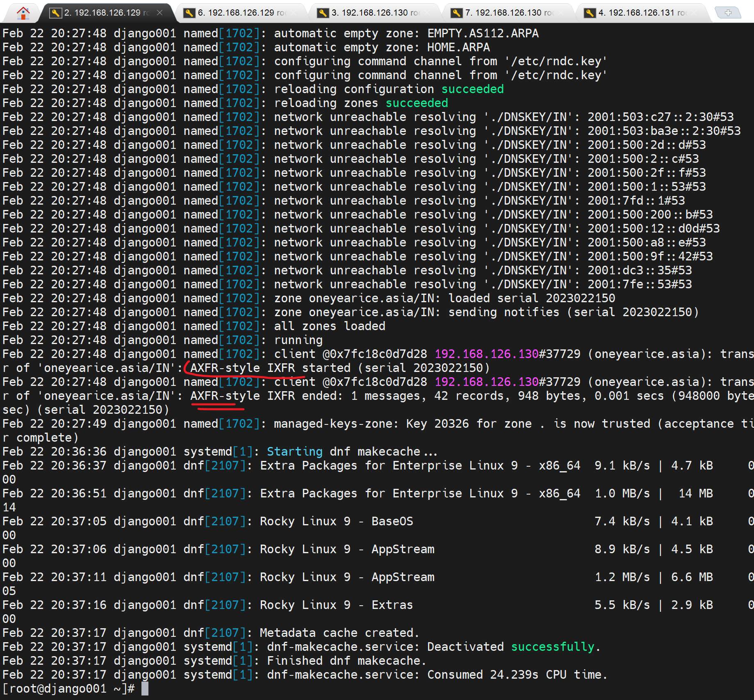Viewport: 754px width, 700px height.
Task: Click address '2001:500:2d::d#53'
Action: pos(647,145)
